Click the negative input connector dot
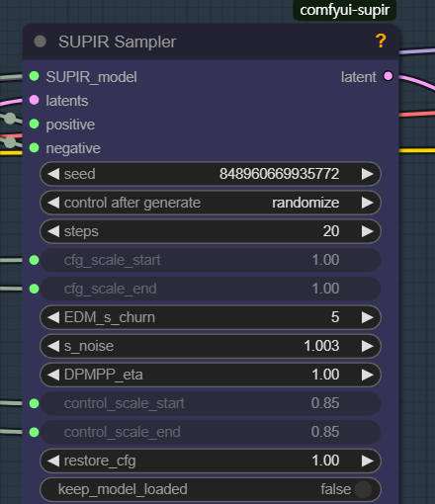The height and width of the screenshot is (504, 435). [x=35, y=148]
